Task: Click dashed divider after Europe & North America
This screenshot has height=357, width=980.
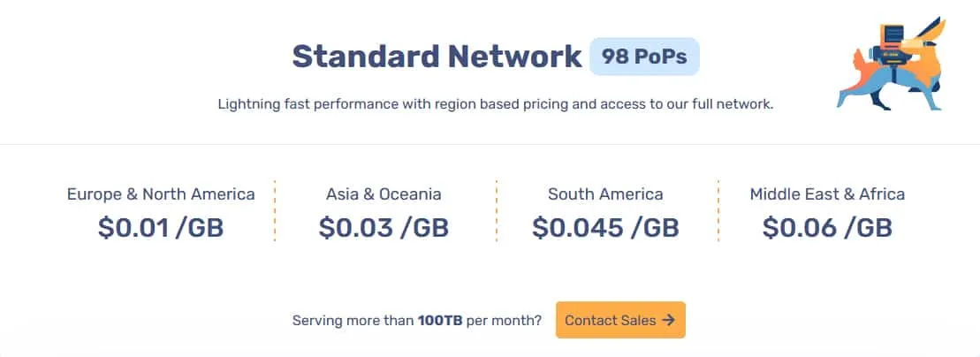Action: tap(274, 210)
